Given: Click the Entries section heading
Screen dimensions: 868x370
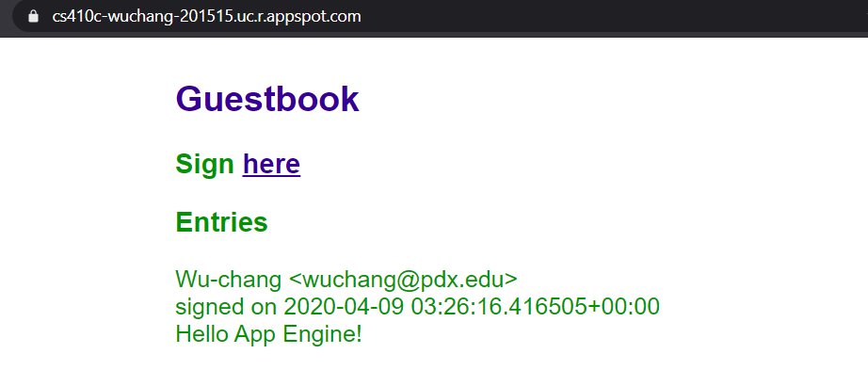Looking at the screenshot, I should coord(221,223).
